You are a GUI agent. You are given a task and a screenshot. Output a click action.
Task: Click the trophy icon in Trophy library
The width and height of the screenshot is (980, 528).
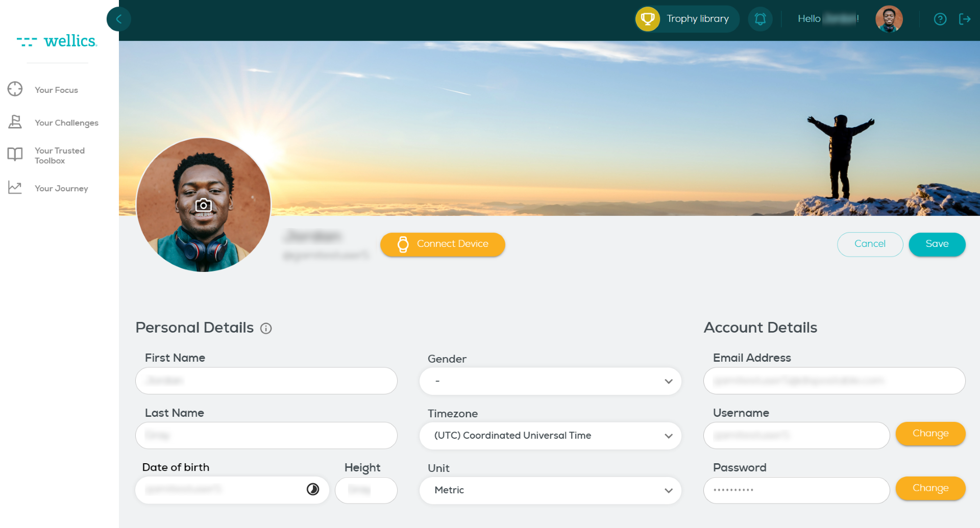pos(647,19)
